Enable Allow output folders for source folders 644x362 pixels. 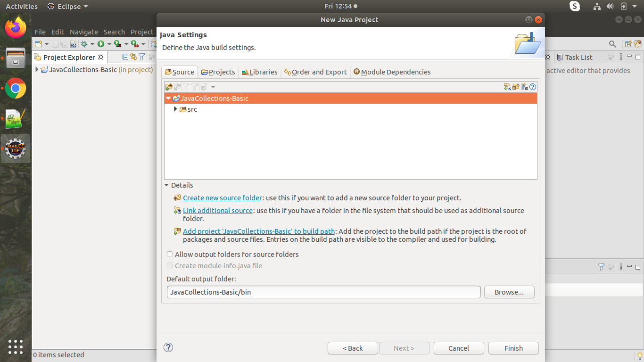coord(170,254)
